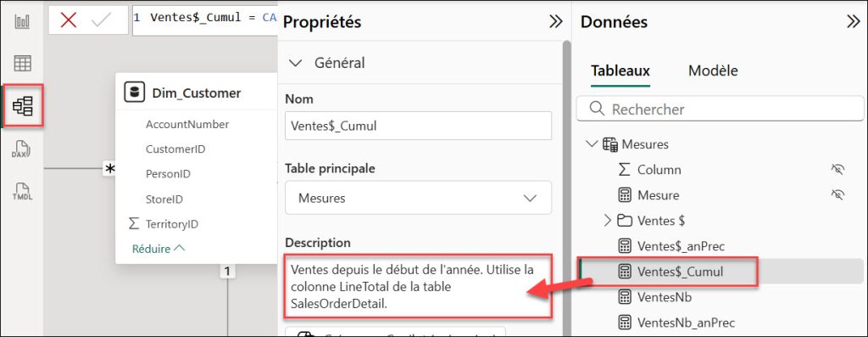The image size is (868, 337).
Task: Open the TMDL view icon
Action: [x=23, y=191]
